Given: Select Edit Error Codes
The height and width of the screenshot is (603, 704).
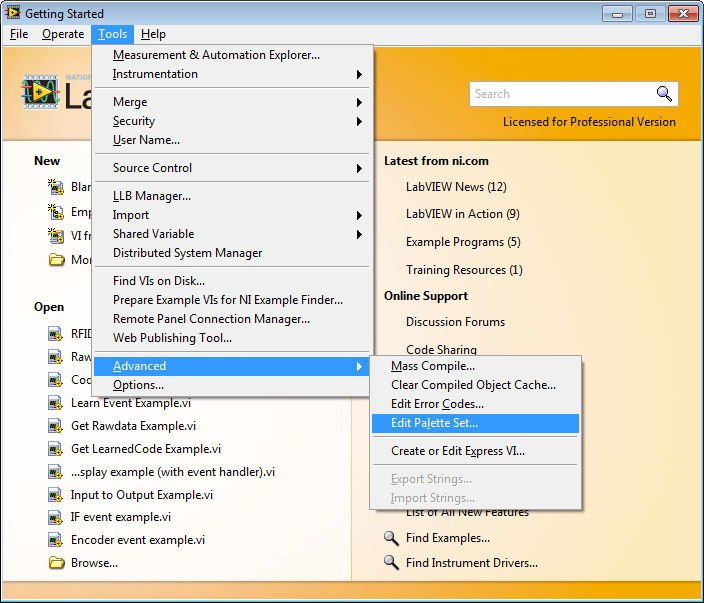Looking at the screenshot, I should coord(475,404).
